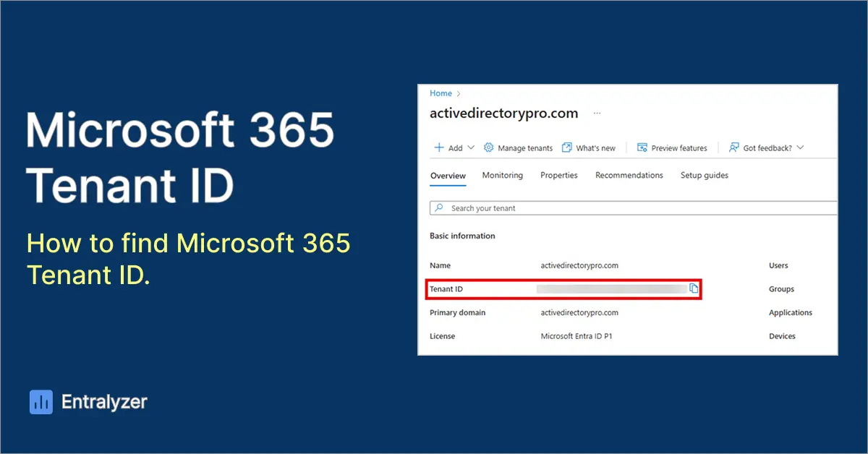This screenshot has height=454, width=868.
Task: Click the Users label
Action: pyautogui.click(x=778, y=265)
